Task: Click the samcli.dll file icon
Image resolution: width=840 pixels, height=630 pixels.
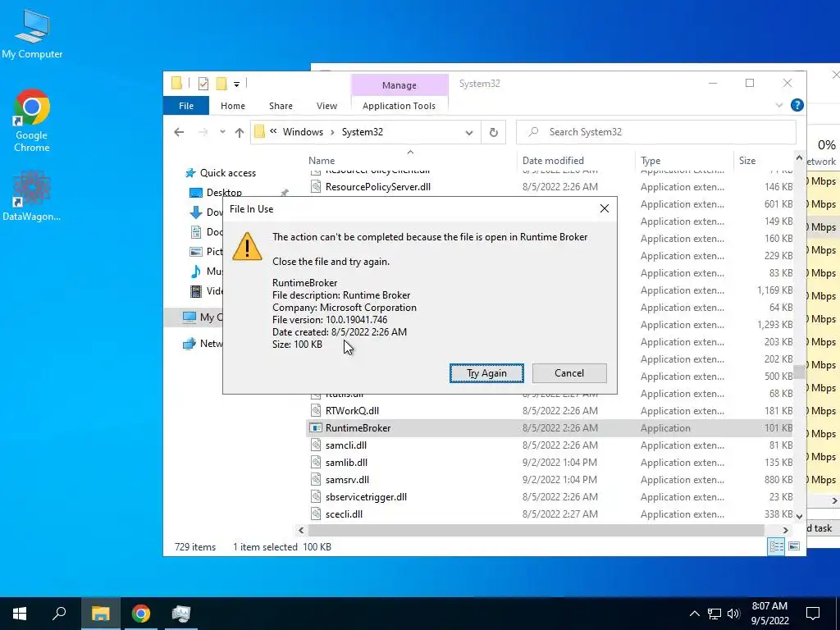Action: (316, 445)
